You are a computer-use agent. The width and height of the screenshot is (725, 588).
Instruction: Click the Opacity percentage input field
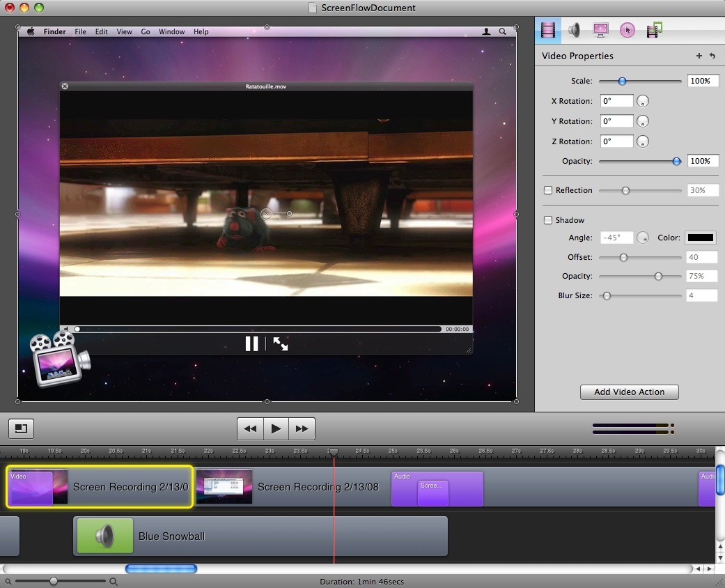tap(703, 161)
